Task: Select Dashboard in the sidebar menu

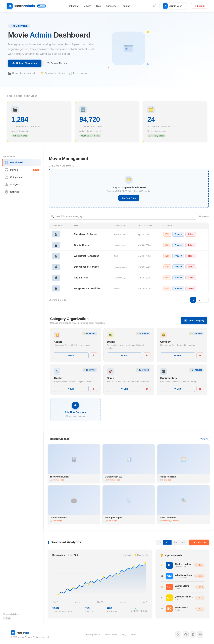Action: click(x=22, y=163)
